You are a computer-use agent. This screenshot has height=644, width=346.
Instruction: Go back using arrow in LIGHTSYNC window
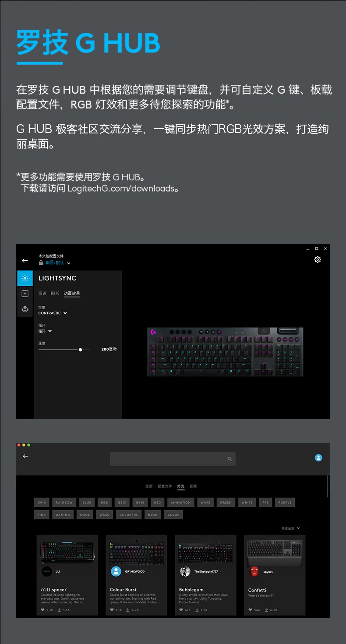pyautogui.click(x=25, y=261)
